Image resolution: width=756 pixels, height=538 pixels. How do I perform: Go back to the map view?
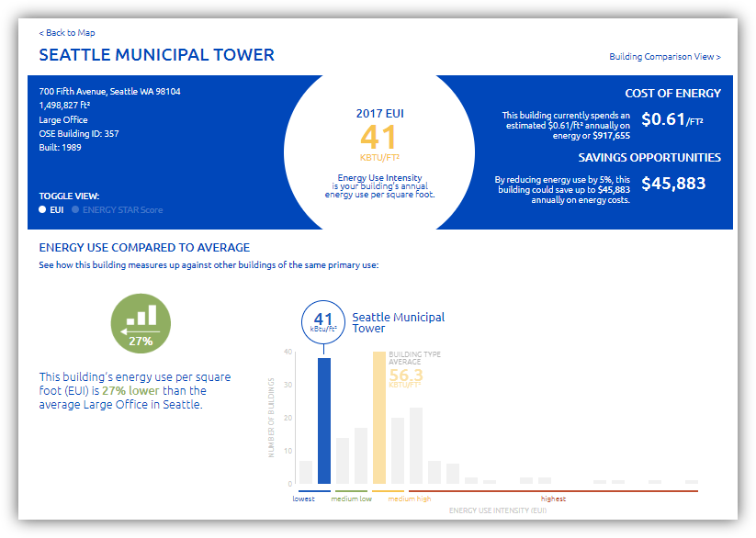pos(66,33)
